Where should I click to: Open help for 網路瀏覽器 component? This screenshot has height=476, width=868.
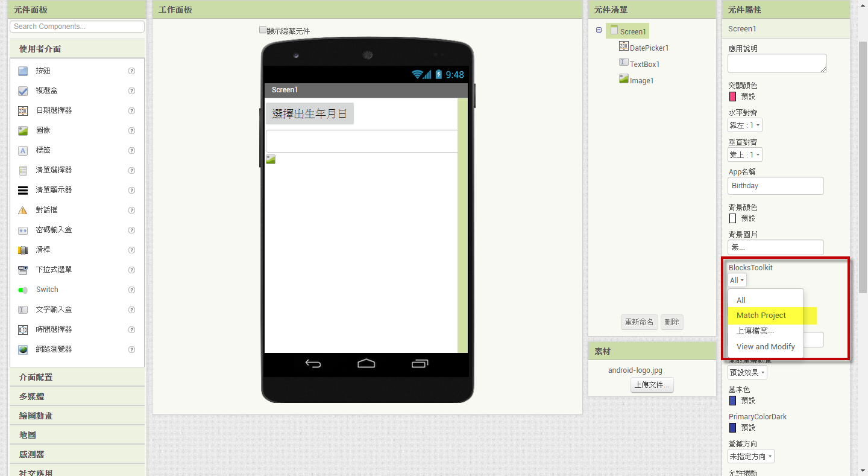point(131,350)
